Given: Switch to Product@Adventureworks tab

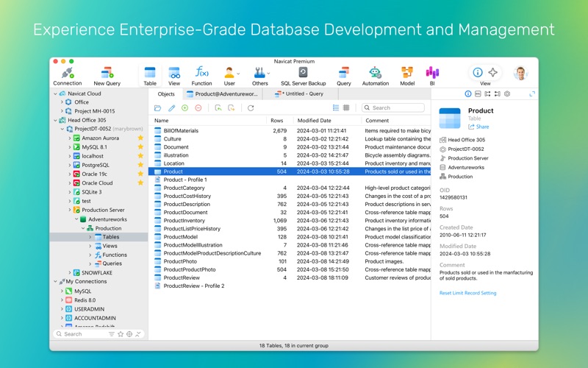Looking at the screenshot, I should click(x=223, y=94).
